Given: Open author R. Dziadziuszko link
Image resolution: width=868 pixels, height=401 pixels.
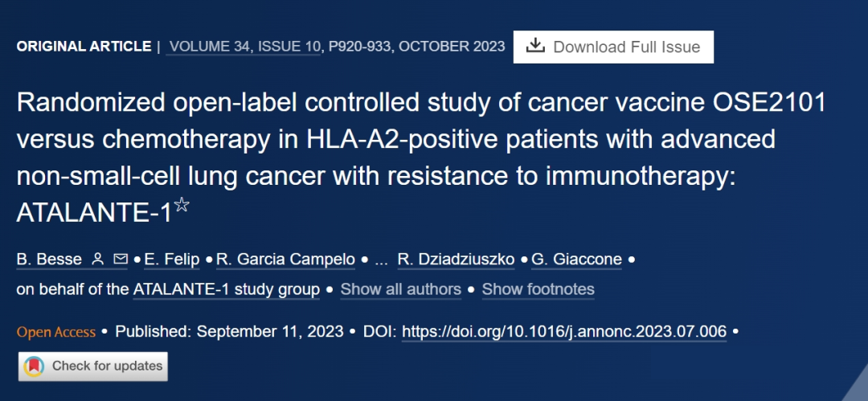Looking at the screenshot, I should click(x=457, y=260).
